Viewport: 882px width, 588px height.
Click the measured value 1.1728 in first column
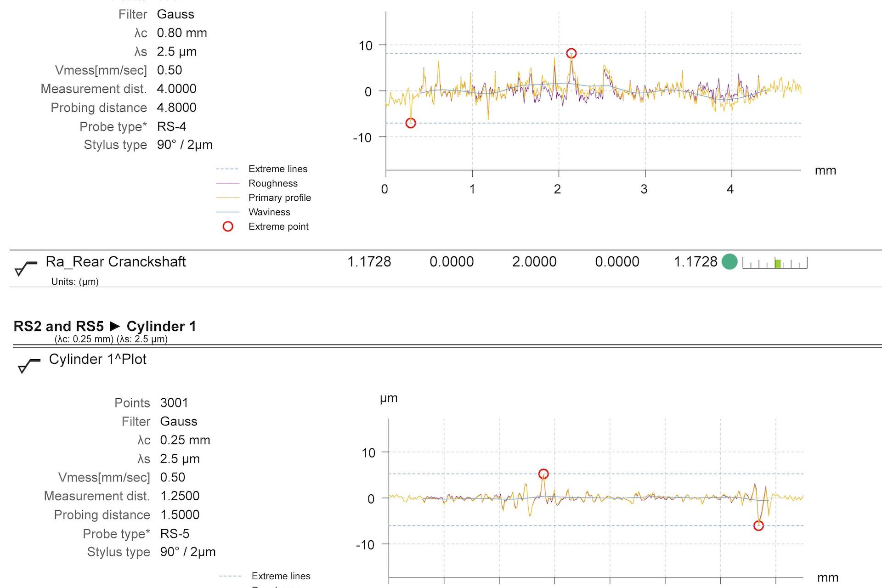369,262
